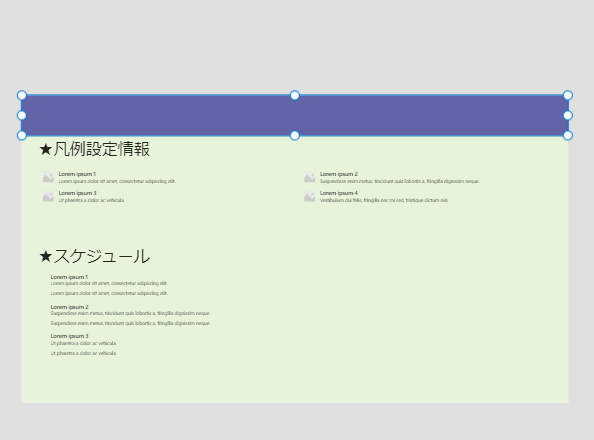
Task: Click the "Vestibulum dui felis" description text
Action: (x=384, y=200)
